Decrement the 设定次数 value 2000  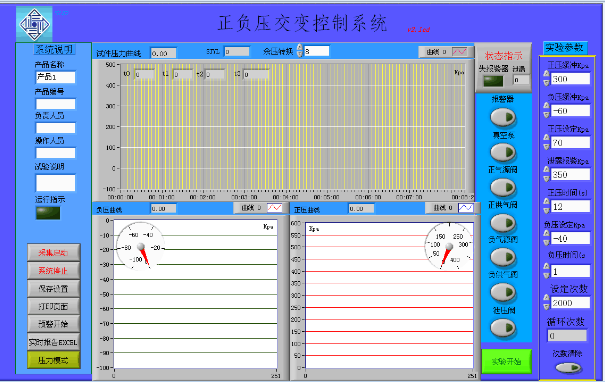click(x=546, y=307)
